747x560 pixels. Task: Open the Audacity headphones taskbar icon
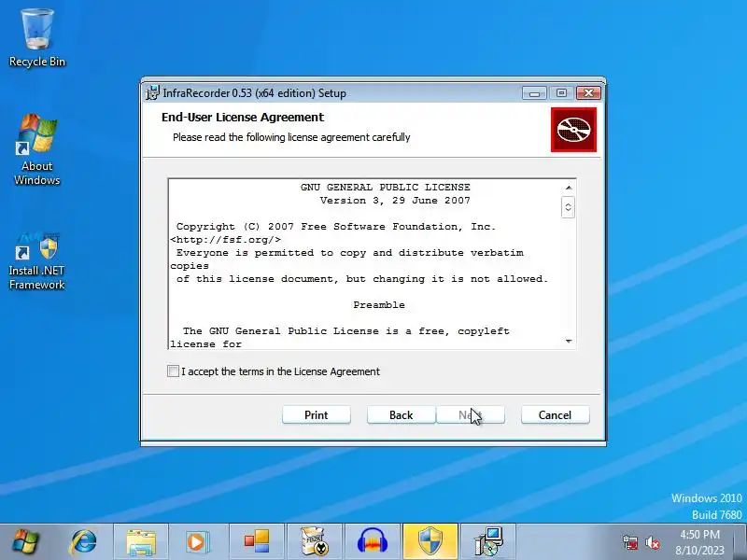[372, 541]
